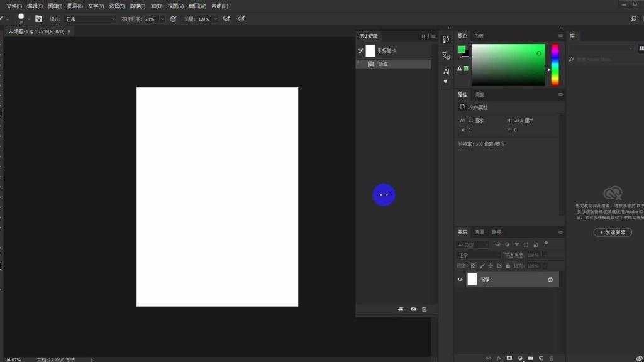
Task: Select the 新建 history state
Action: click(x=383, y=64)
